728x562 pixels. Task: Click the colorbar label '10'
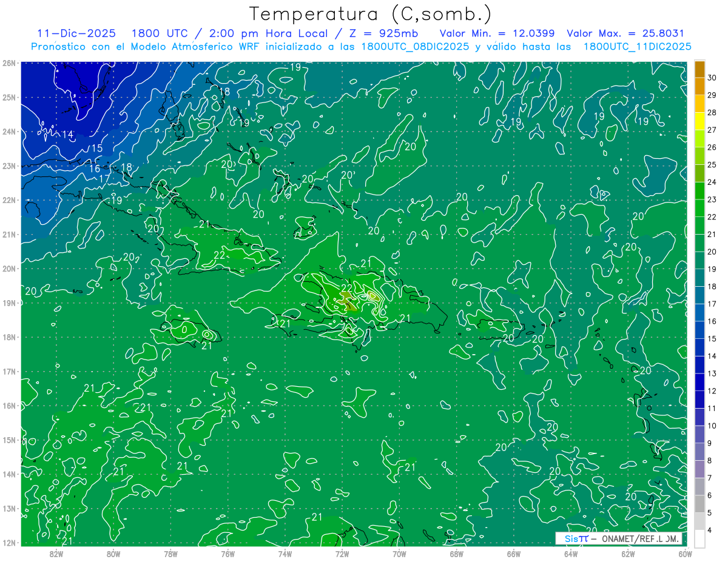coord(712,426)
